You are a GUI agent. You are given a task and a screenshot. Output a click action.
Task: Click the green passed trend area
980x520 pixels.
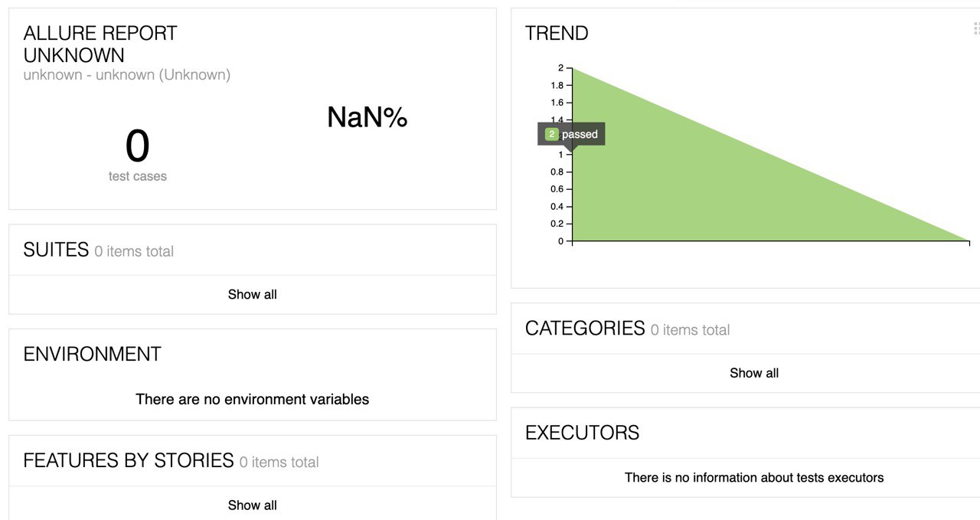pos(689,191)
